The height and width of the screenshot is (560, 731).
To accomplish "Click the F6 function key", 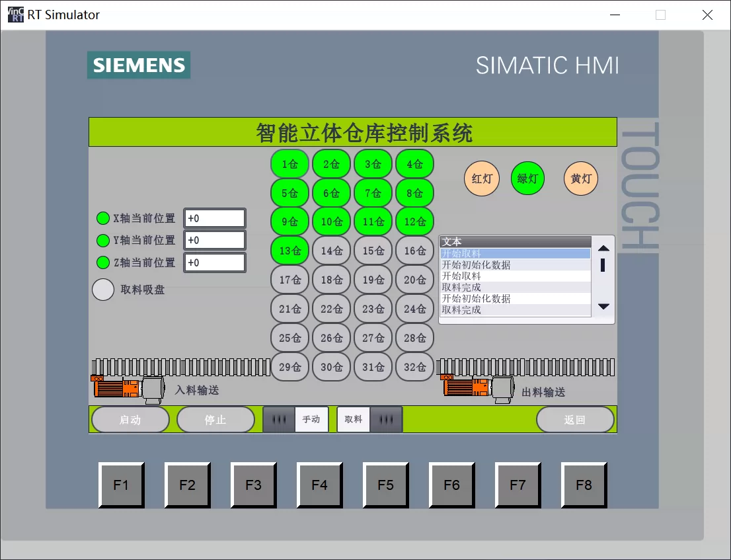I will coord(451,485).
